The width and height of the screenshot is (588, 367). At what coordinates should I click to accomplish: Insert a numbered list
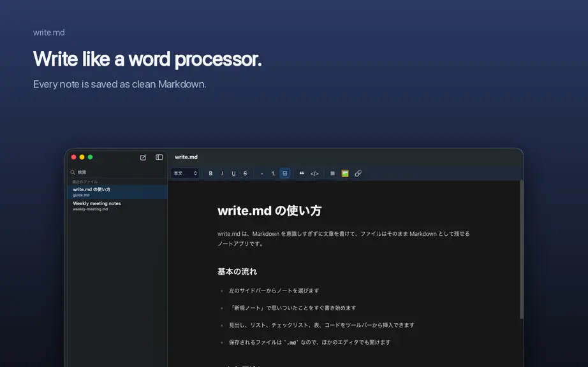click(274, 173)
